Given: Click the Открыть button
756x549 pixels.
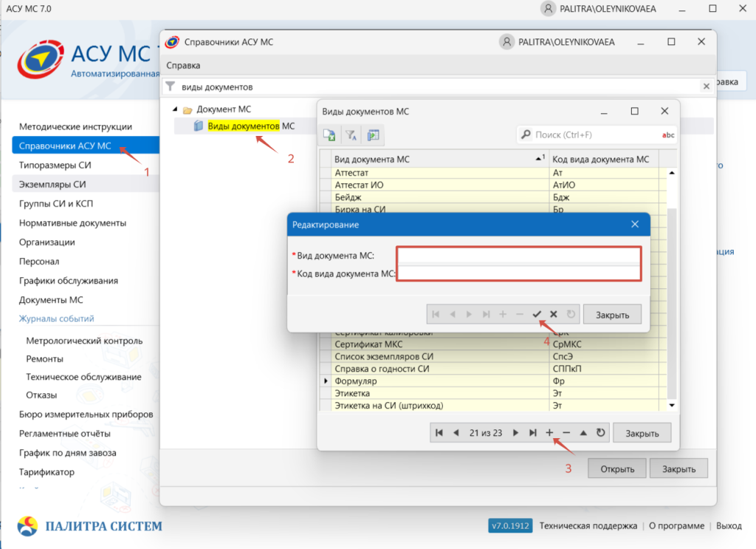Looking at the screenshot, I should point(617,468).
